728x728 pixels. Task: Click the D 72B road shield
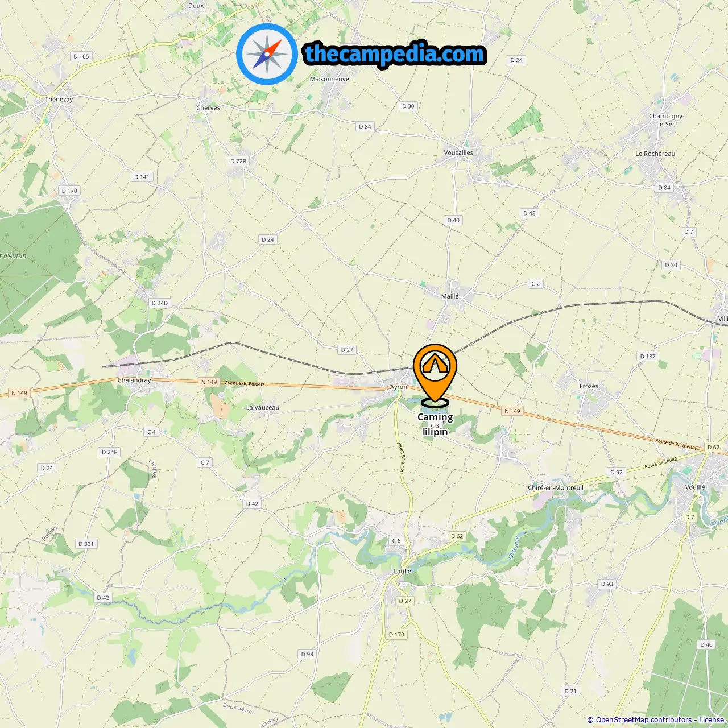(x=238, y=161)
